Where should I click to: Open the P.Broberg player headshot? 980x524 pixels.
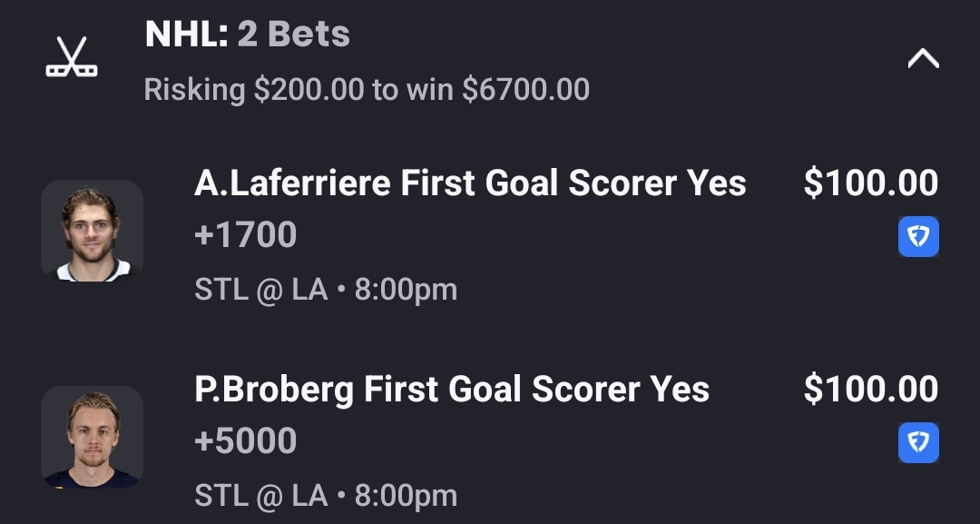tap(92, 437)
